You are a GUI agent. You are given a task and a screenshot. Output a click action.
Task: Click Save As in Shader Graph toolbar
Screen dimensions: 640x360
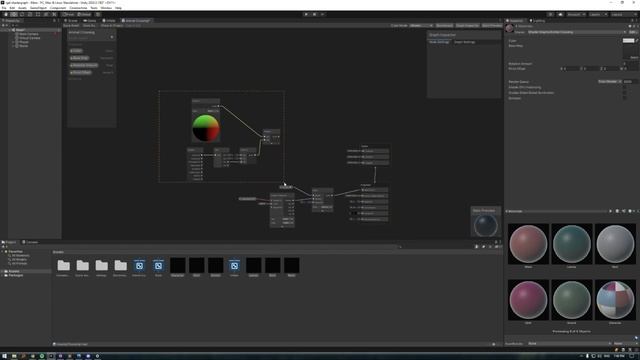click(89, 25)
